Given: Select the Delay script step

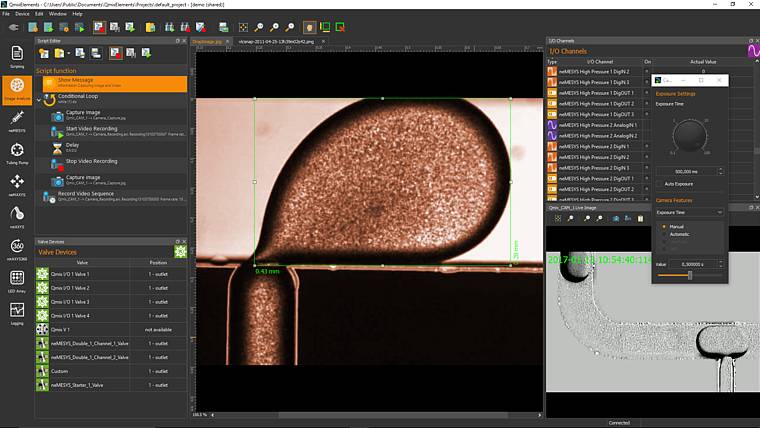Looking at the screenshot, I should (119, 148).
